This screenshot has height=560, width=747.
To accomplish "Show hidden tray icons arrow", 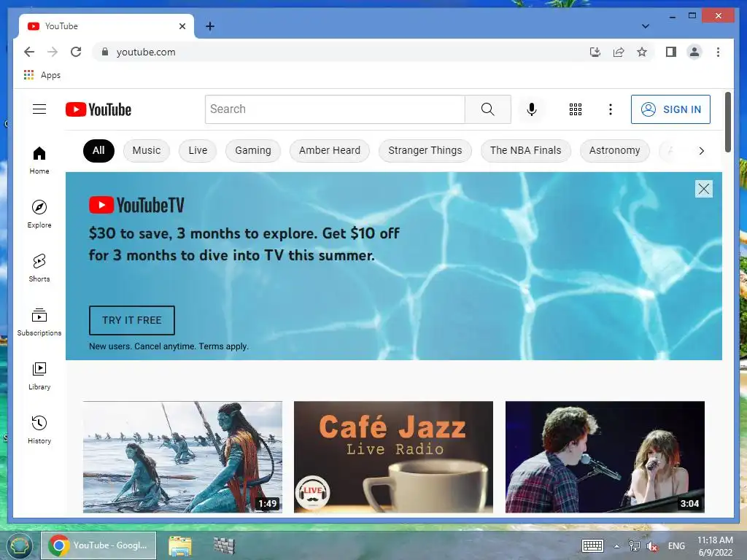I will (616, 546).
